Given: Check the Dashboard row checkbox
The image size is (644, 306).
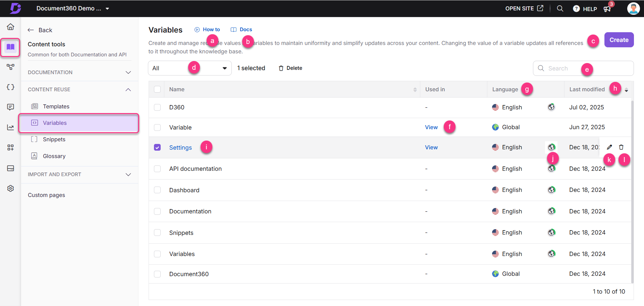Looking at the screenshot, I should pos(157,190).
